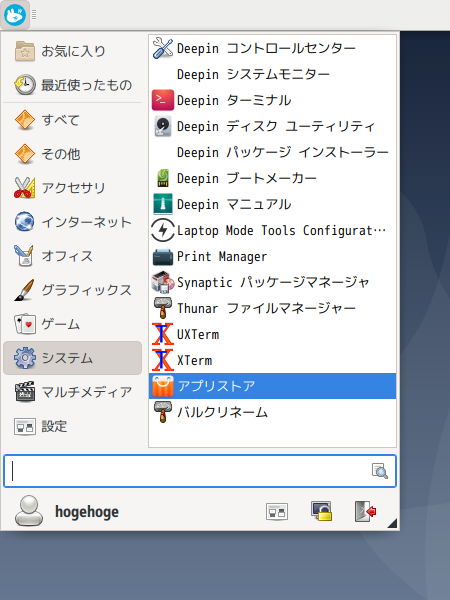
Task: Click the アプリストア label text
Action: point(216,386)
